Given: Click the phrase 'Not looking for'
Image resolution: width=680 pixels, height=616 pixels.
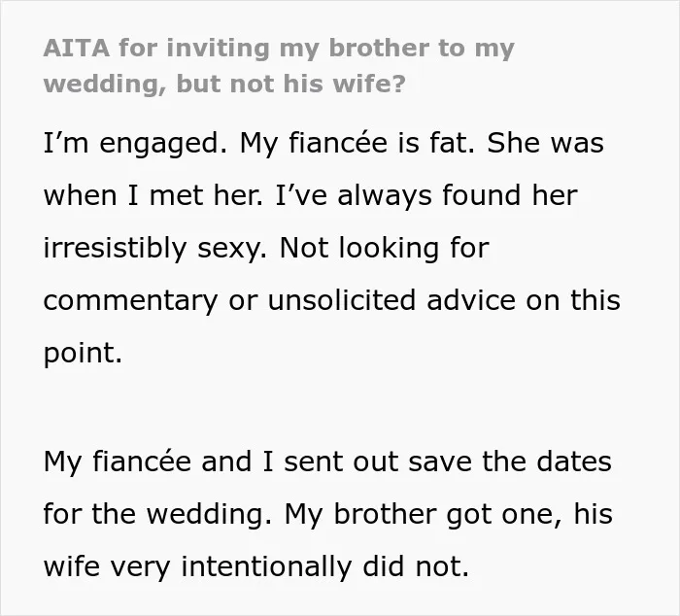Looking at the screenshot, I should pos(385,248).
